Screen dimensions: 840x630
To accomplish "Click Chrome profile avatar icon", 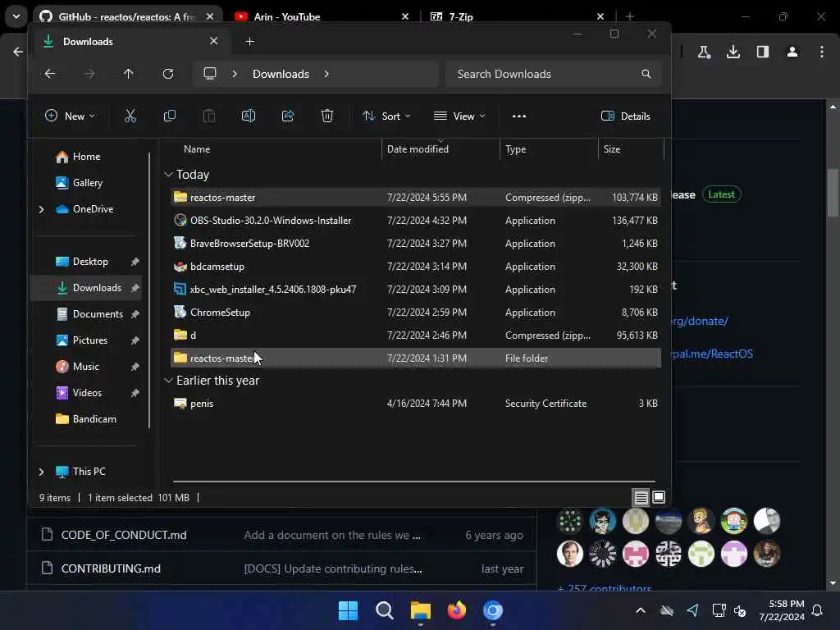I will click(792, 52).
